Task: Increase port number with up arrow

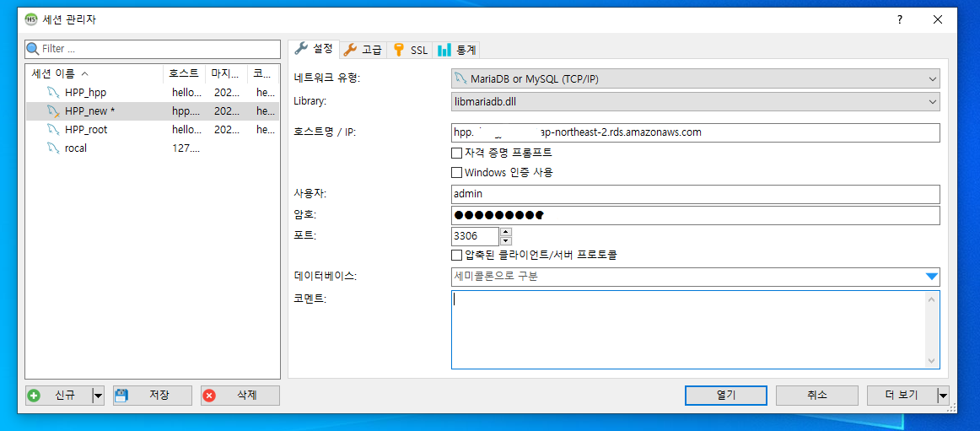Action: pyautogui.click(x=506, y=232)
